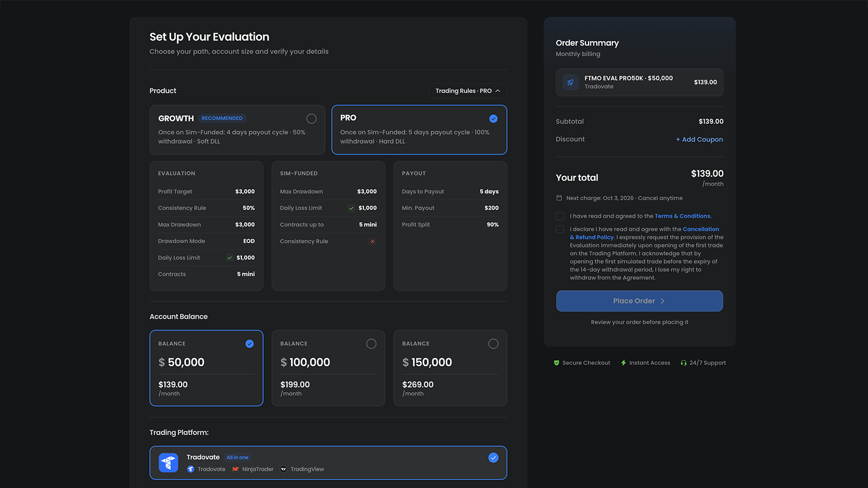Click the FTMO EVAL PRO50K order item
Image resolution: width=868 pixels, height=488 pixels.
point(640,82)
